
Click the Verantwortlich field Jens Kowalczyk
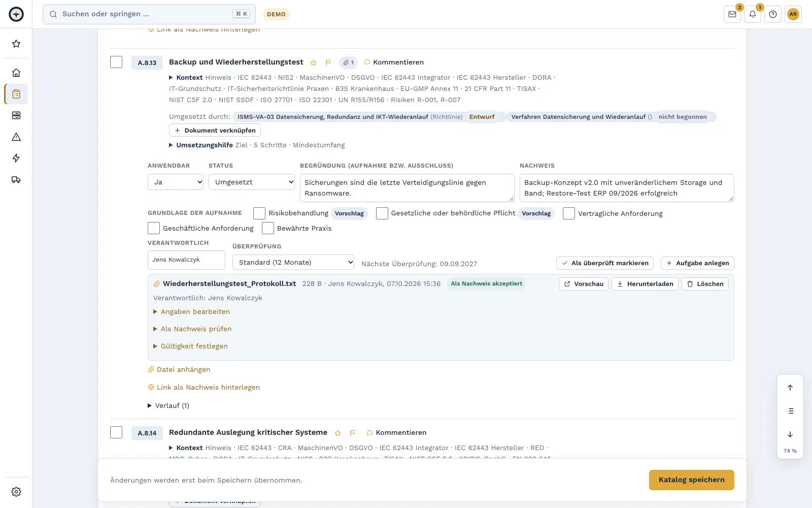point(186,260)
